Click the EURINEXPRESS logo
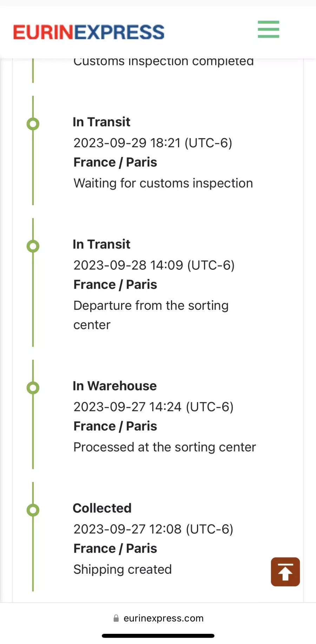 click(x=88, y=32)
